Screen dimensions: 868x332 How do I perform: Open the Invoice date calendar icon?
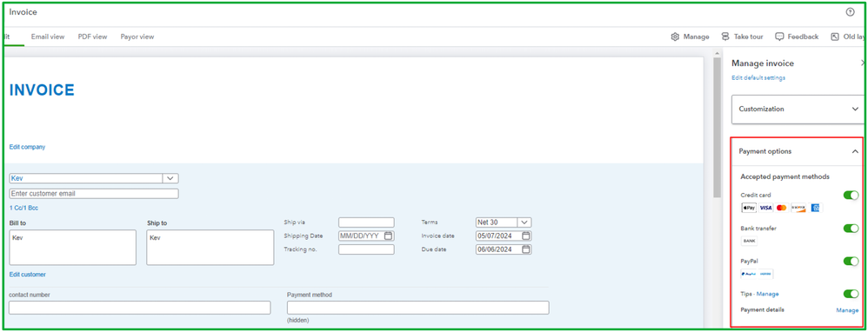pos(526,236)
